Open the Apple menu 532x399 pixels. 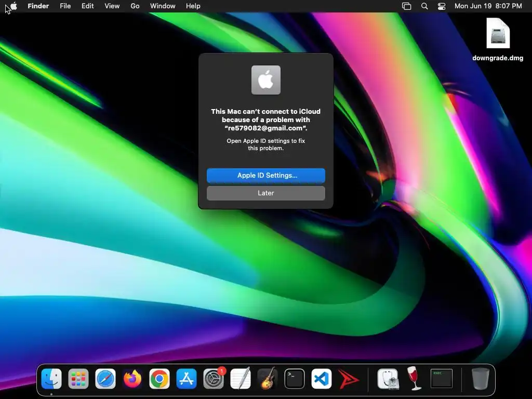coord(14,6)
